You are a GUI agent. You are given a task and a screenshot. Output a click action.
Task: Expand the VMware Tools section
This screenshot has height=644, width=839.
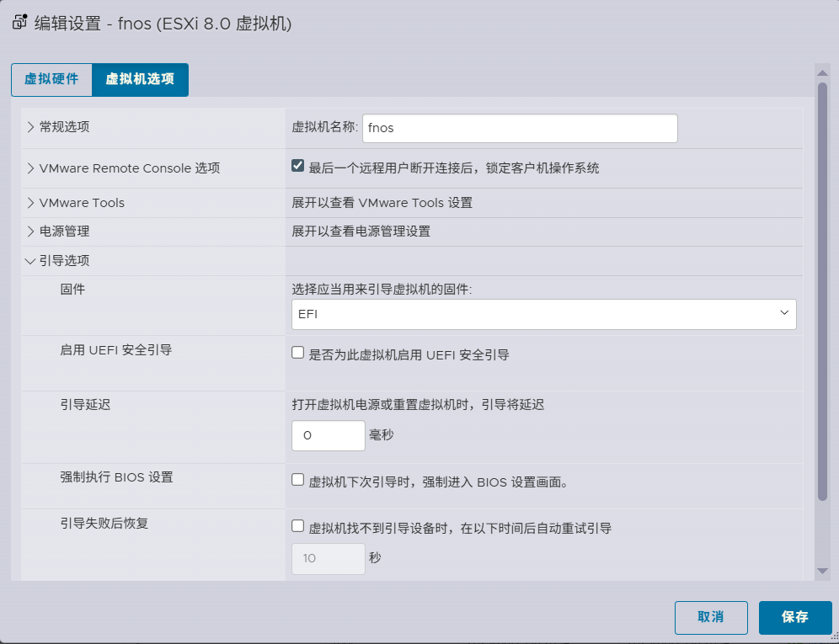click(31, 203)
